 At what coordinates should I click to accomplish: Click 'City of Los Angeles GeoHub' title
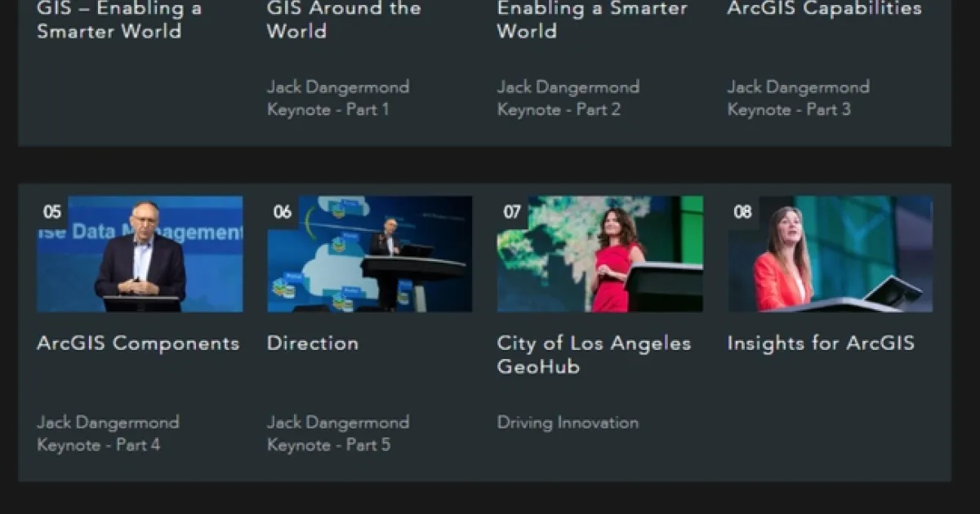tap(594, 355)
